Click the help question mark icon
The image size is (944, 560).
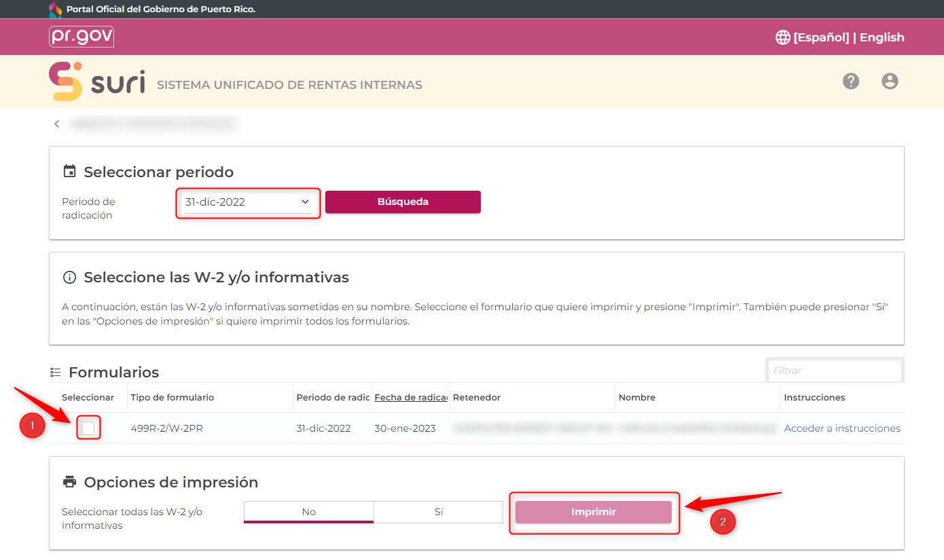(x=851, y=81)
